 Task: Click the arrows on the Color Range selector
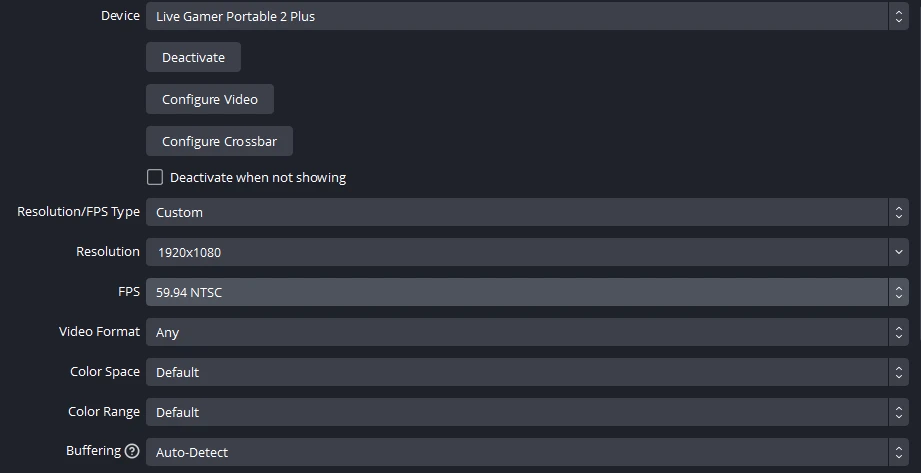click(898, 412)
